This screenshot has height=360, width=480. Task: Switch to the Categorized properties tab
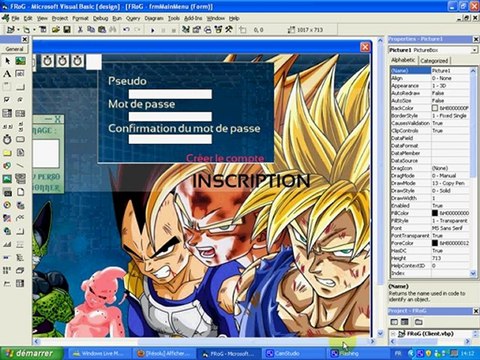click(434, 60)
